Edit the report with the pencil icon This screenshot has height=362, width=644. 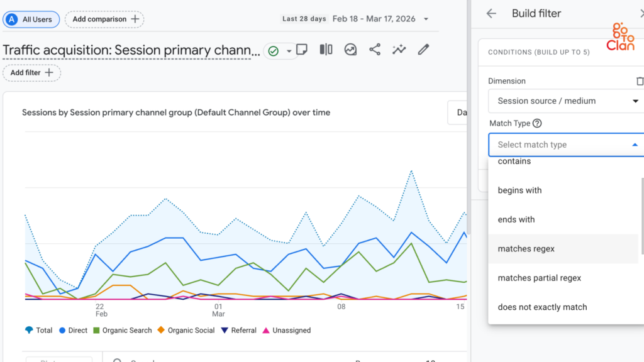point(423,49)
